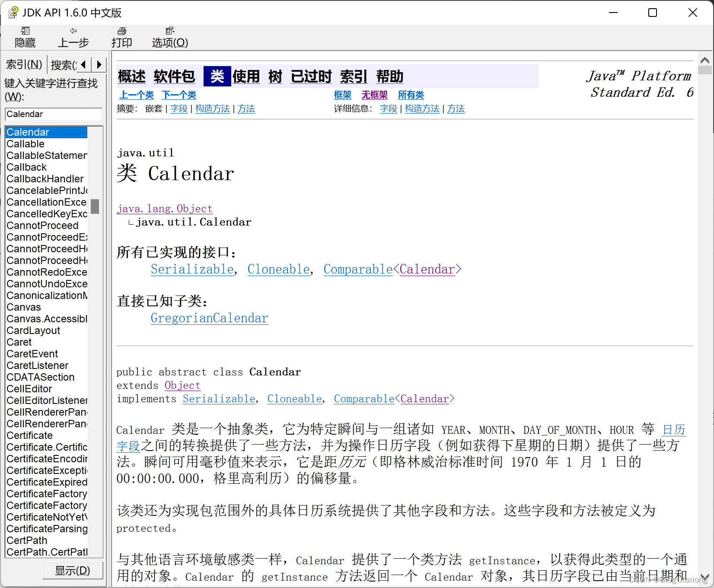Jump to 方法 in the 详细信息 detail row
Viewport: 714px width, 588px height.
456,109
